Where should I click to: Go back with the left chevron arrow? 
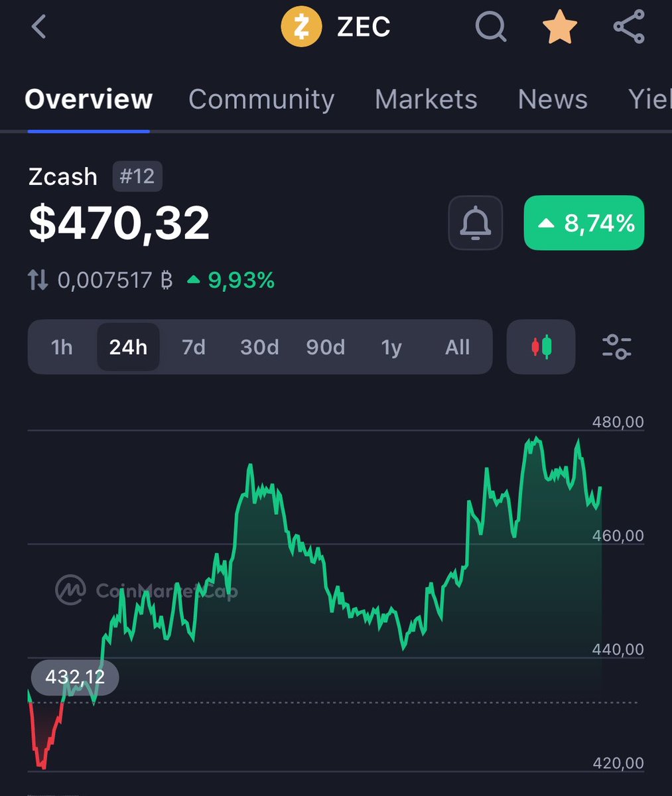tap(38, 27)
